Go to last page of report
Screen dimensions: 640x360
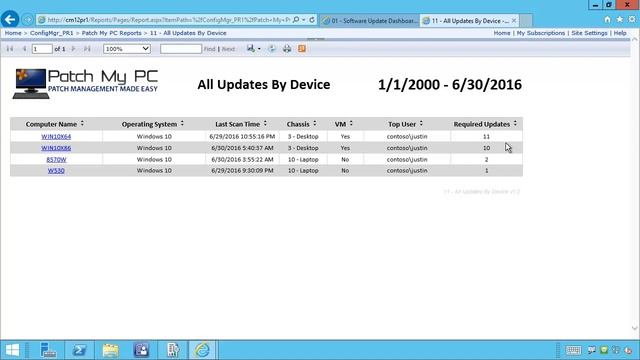pyautogui.click(x=87, y=49)
